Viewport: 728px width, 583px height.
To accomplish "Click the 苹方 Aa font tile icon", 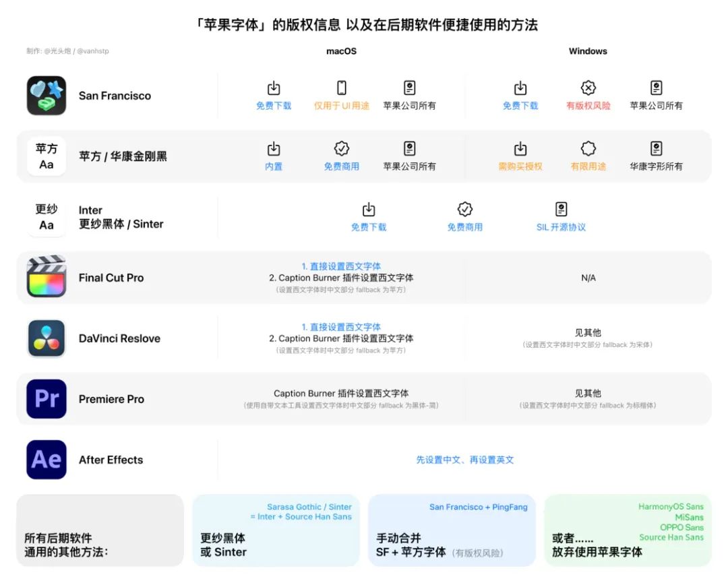I will click(x=47, y=156).
